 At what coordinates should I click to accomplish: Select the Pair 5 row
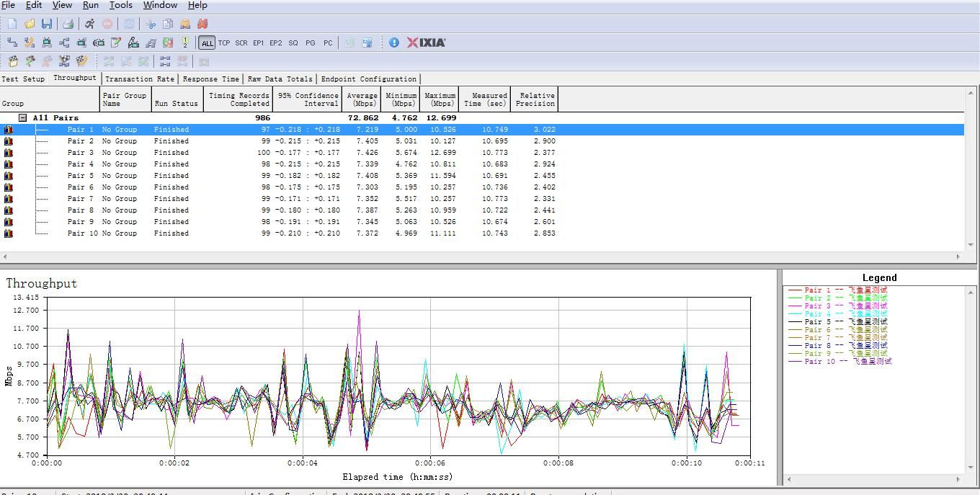pos(81,176)
